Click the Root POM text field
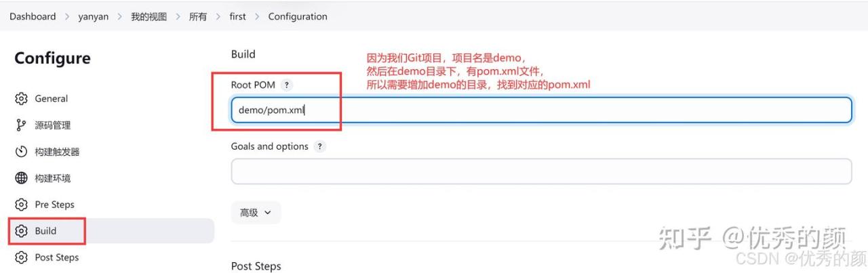Image resolution: width=868 pixels, height=273 pixels. (540, 110)
